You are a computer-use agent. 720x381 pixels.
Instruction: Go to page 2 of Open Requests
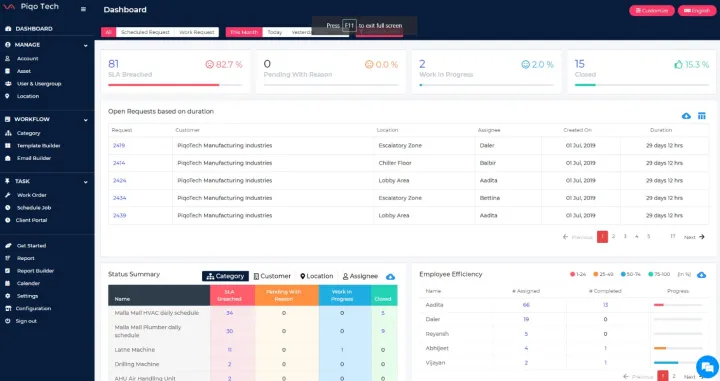pyautogui.click(x=613, y=236)
